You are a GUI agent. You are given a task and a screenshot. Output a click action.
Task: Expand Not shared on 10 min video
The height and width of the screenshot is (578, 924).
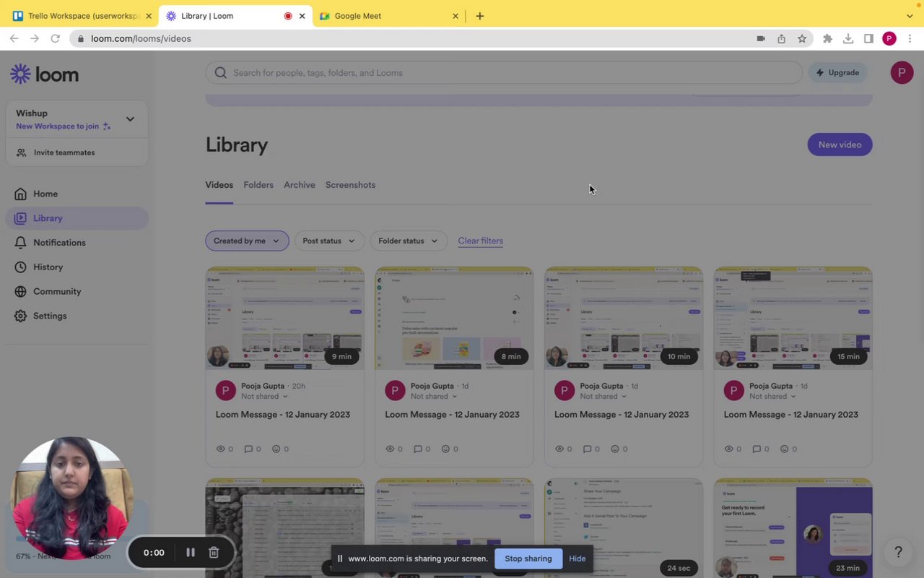(x=603, y=397)
